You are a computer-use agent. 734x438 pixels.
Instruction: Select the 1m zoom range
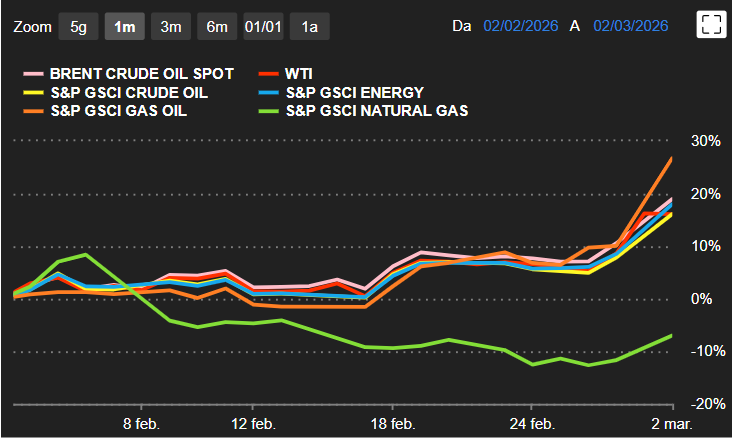pos(125,27)
